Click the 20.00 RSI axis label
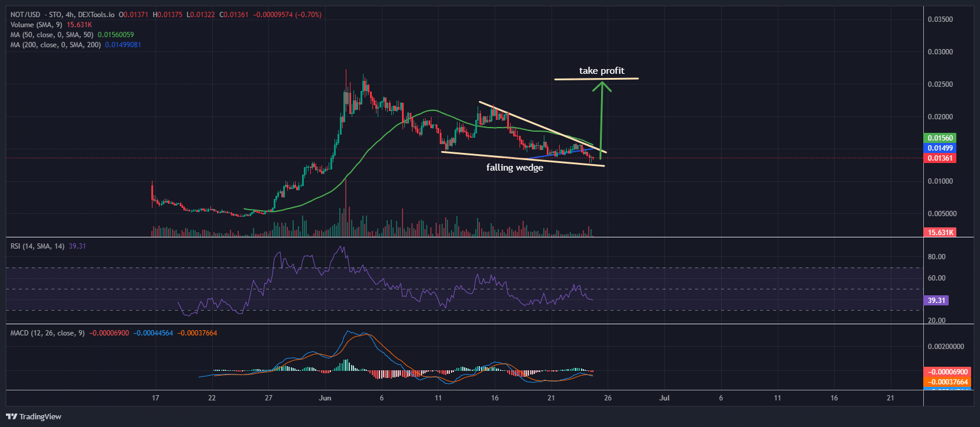 coord(937,321)
